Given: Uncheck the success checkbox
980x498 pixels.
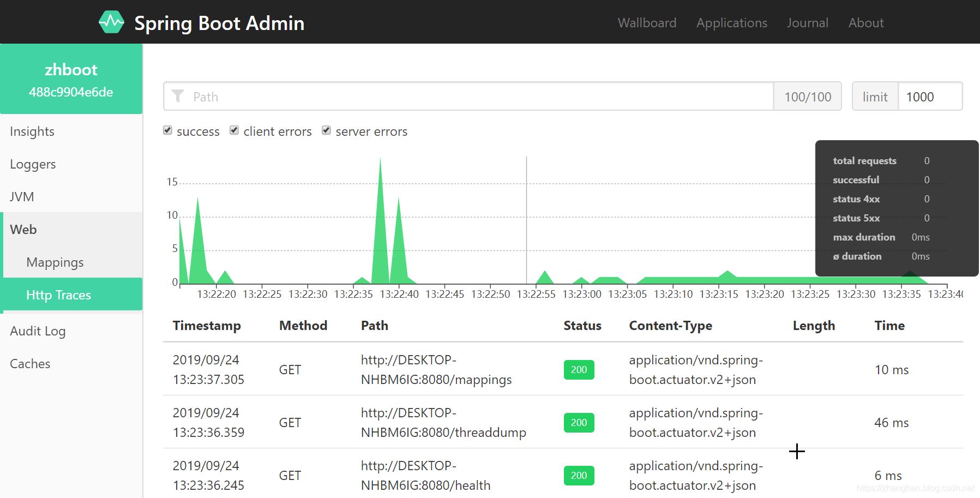Looking at the screenshot, I should 167,130.
